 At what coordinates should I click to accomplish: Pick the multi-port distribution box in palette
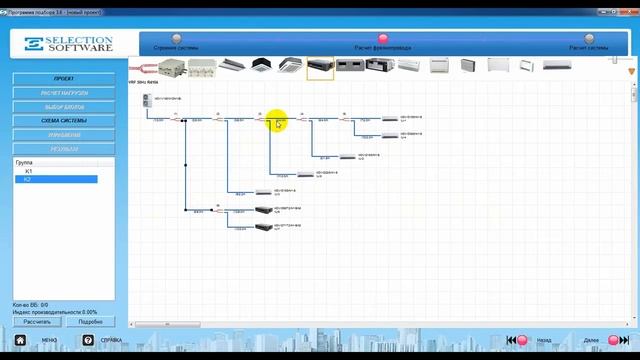coord(202,68)
